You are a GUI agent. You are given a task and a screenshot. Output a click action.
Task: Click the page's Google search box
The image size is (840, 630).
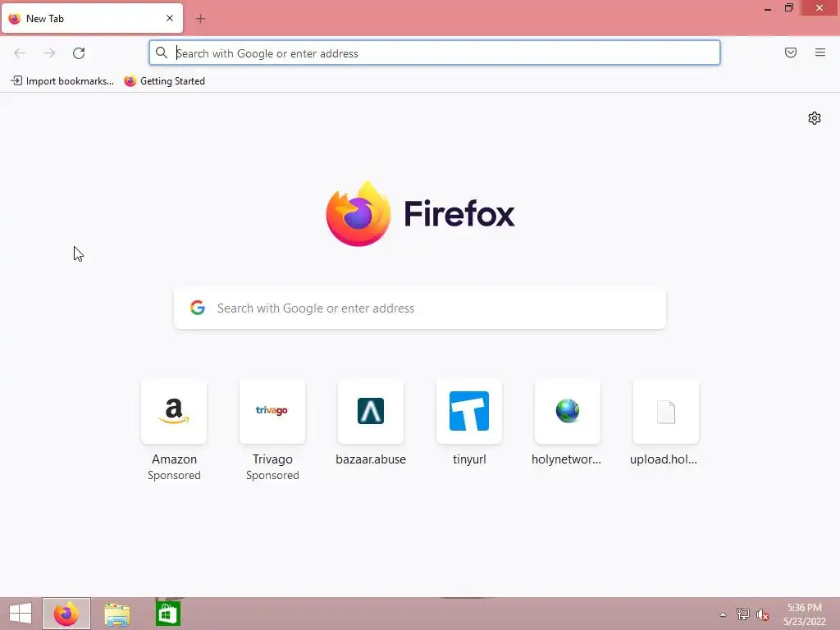[420, 308]
